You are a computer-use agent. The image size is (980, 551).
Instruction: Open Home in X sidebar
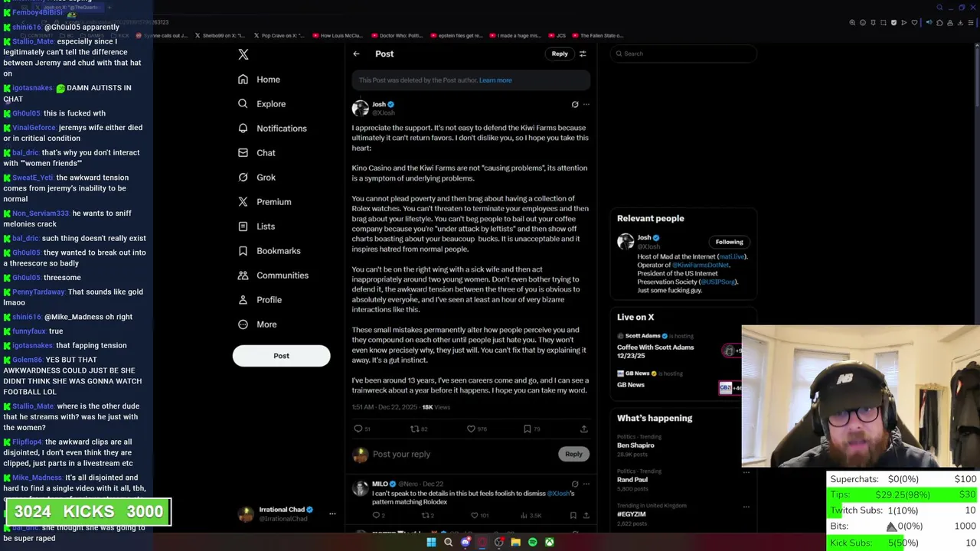pos(259,80)
